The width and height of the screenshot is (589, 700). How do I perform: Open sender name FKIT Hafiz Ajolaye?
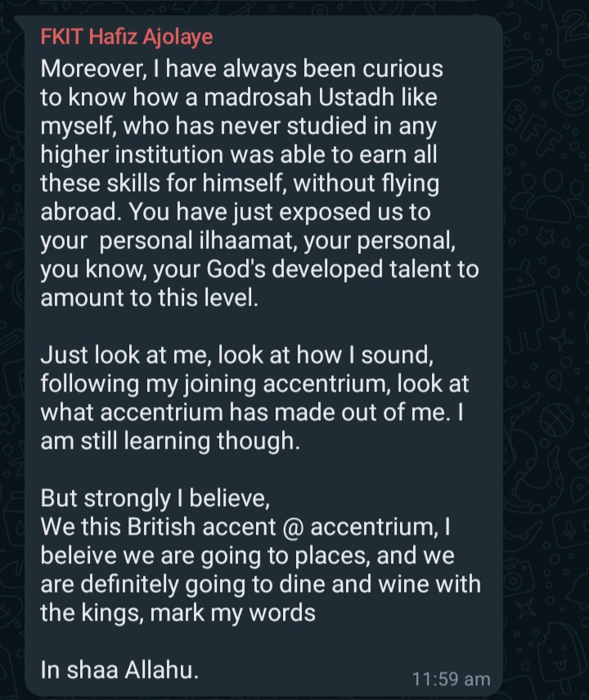pos(127,37)
